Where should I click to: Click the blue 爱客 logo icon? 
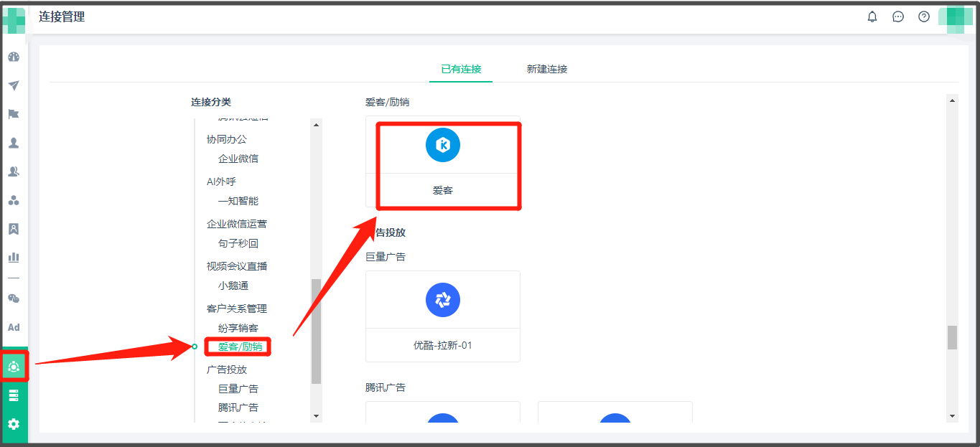[443, 146]
